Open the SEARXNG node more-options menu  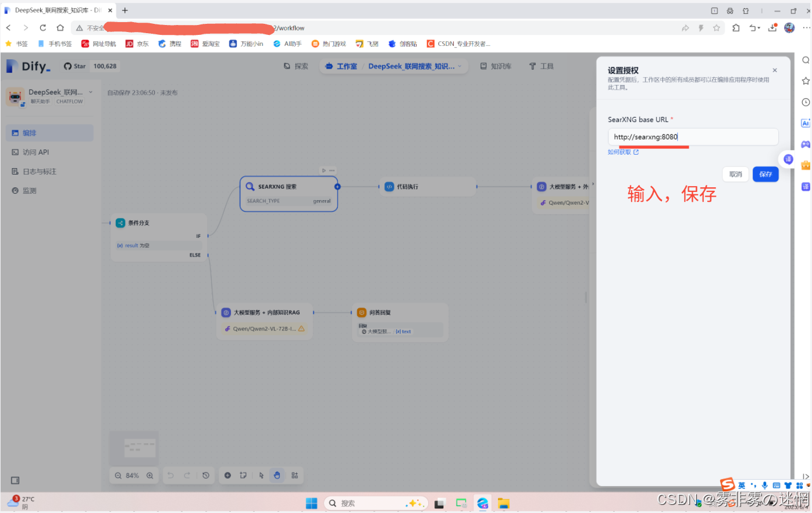(332, 170)
